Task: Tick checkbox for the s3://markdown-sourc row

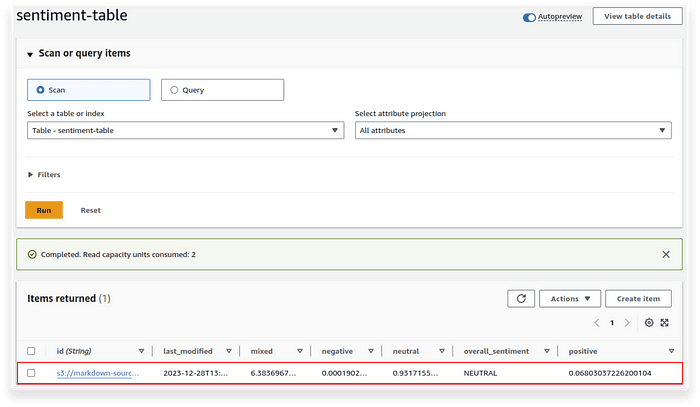Action: click(x=31, y=373)
